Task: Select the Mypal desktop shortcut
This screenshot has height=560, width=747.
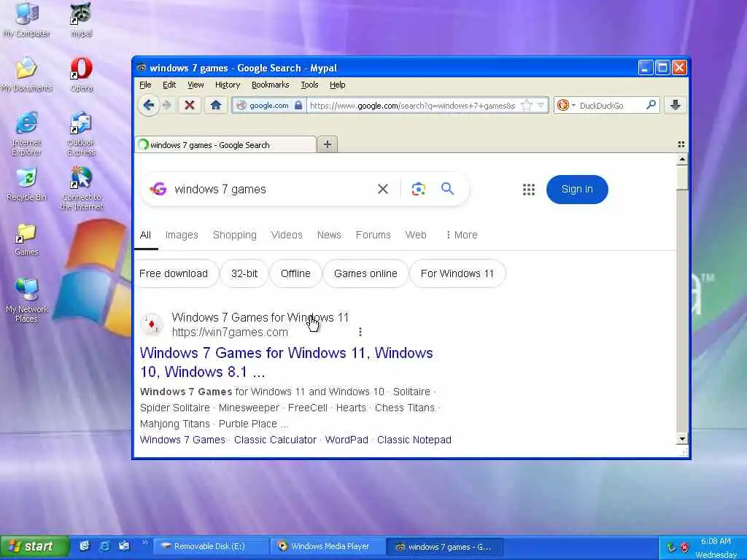Action: (x=81, y=20)
